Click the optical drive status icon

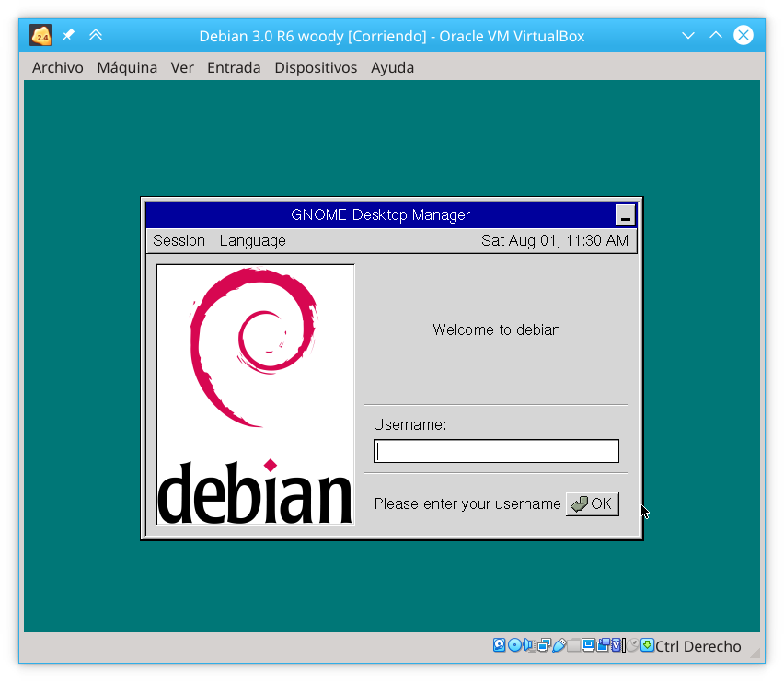[x=513, y=645]
